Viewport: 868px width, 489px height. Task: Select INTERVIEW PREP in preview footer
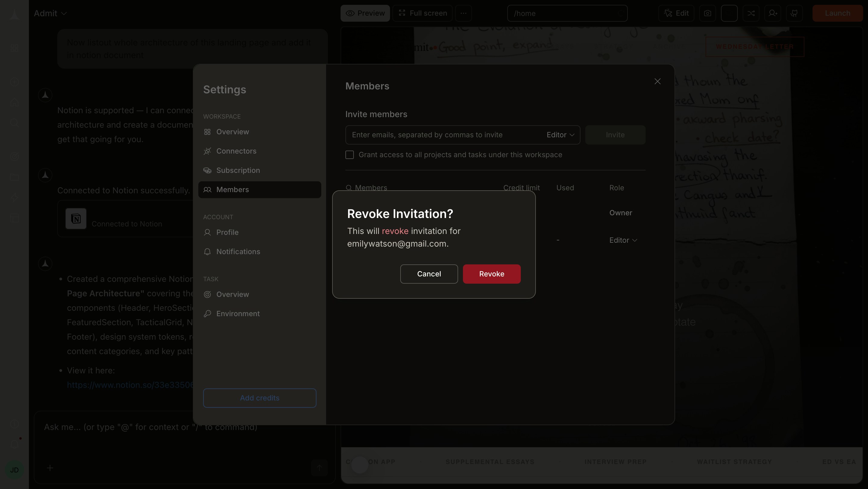616,462
